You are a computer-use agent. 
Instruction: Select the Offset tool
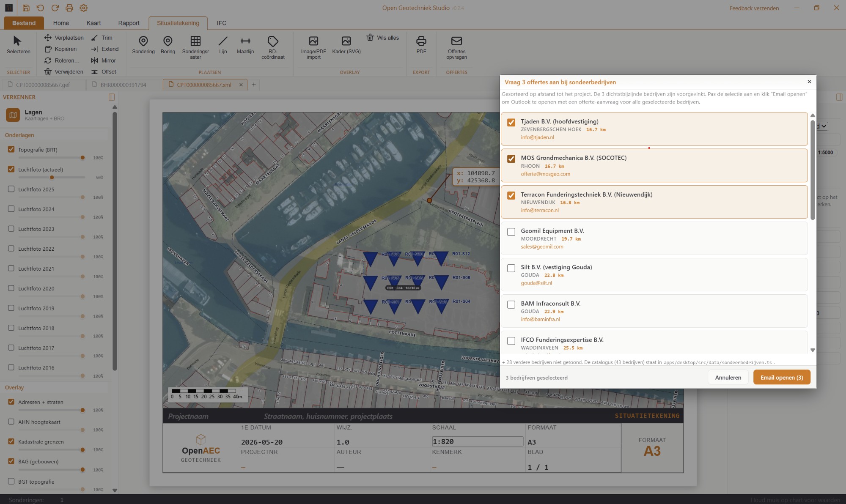pyautogui.click(x=103, y=72)
